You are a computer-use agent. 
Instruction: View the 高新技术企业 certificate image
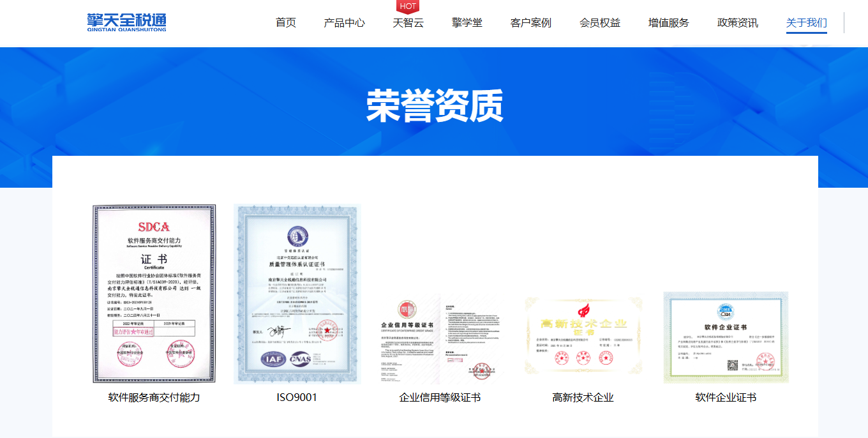583,336
